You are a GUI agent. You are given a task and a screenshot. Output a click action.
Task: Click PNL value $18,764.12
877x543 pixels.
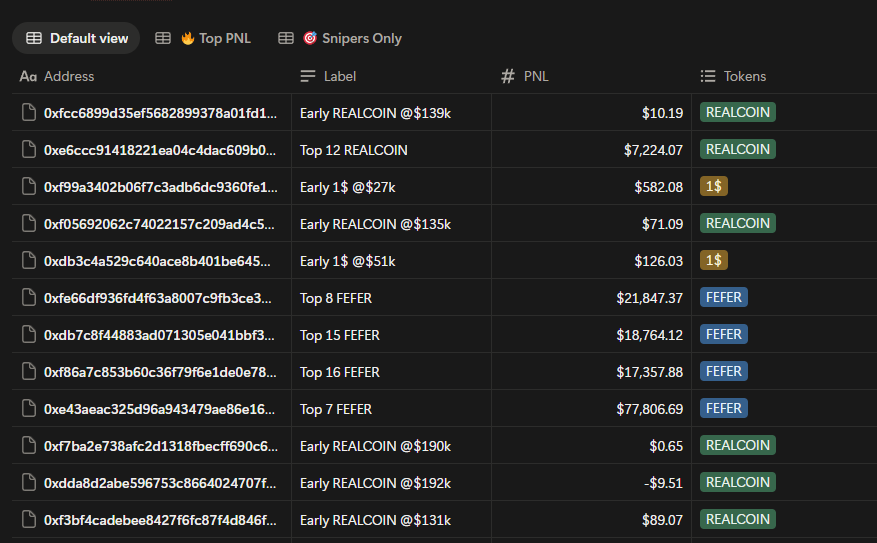tap(649, 335)
